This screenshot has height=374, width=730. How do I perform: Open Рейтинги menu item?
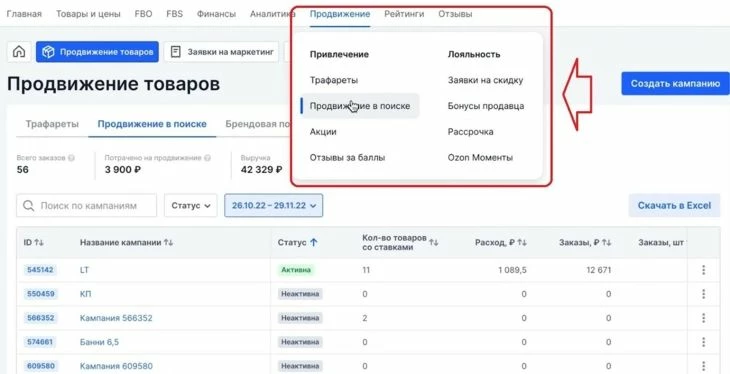tap(404, 14)
